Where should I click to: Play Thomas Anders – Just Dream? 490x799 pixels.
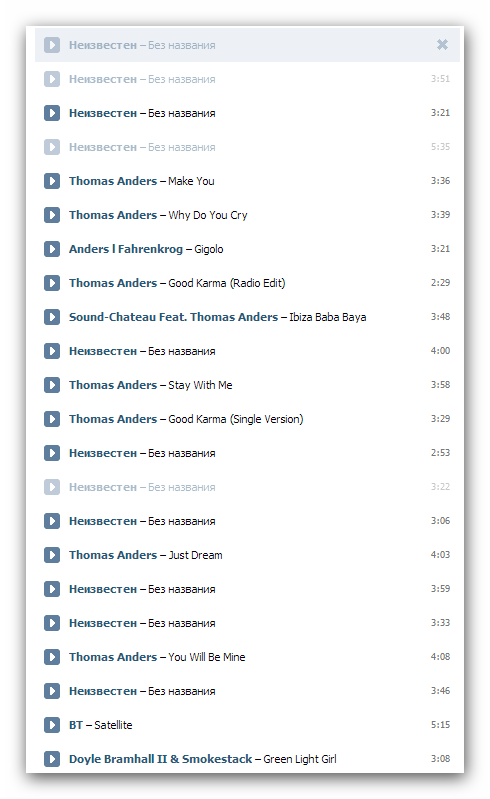click(x=51, y=555)
